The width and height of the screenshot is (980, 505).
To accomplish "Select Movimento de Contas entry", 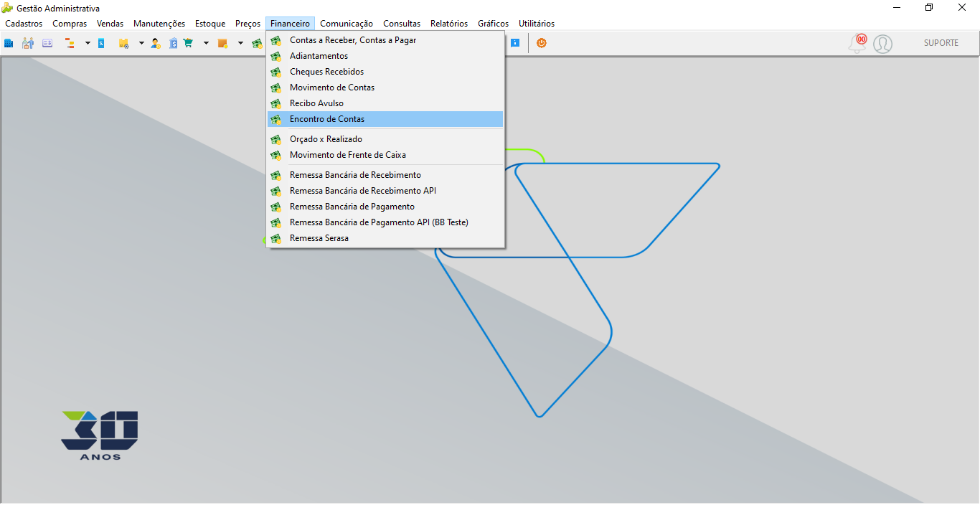I will pos(385,88).
